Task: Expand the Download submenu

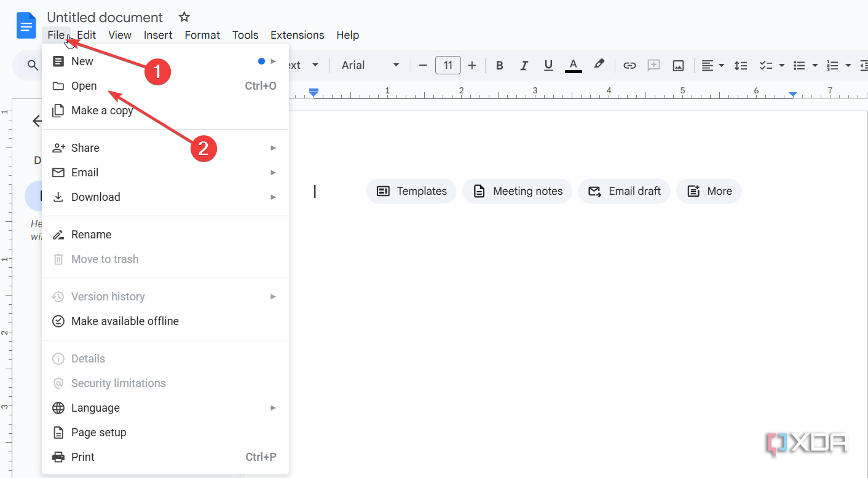Action: pos(95,197)
